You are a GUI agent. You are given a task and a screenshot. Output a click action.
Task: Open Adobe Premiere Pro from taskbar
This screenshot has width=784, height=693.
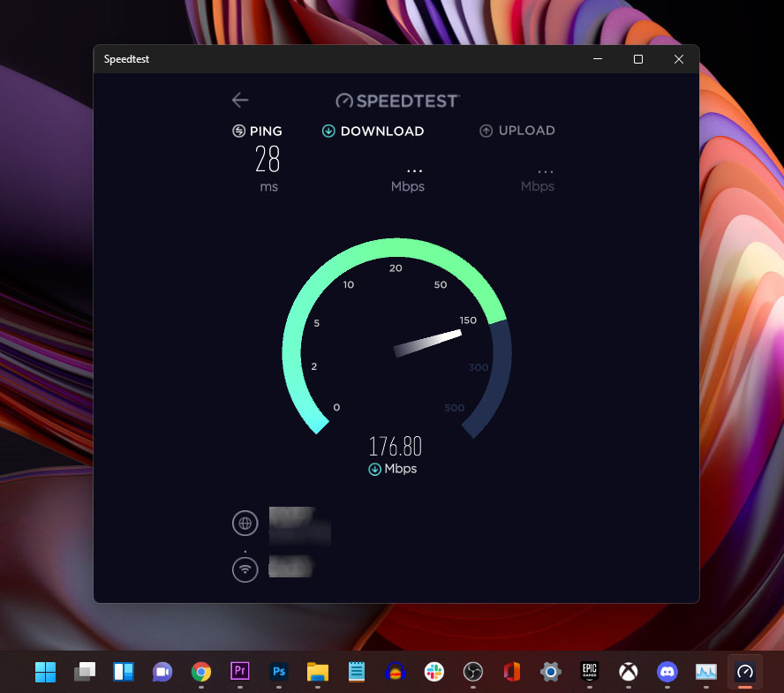[x=240, y=671]
